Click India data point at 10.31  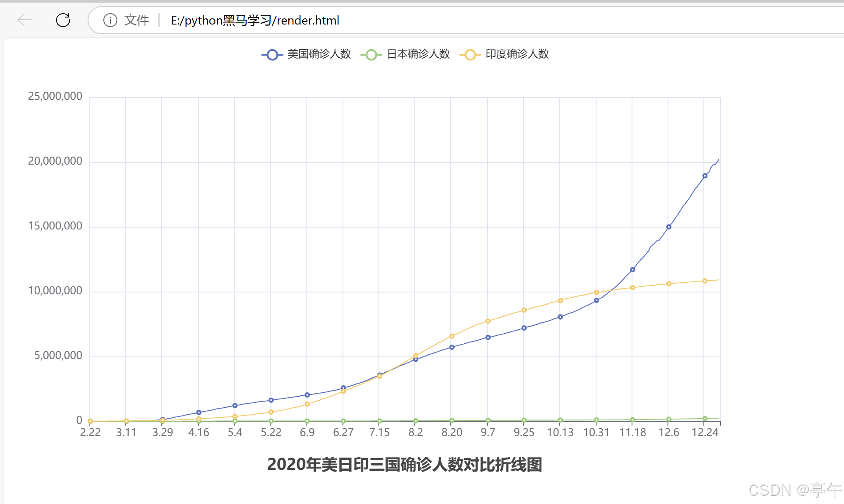click(596, 293)
